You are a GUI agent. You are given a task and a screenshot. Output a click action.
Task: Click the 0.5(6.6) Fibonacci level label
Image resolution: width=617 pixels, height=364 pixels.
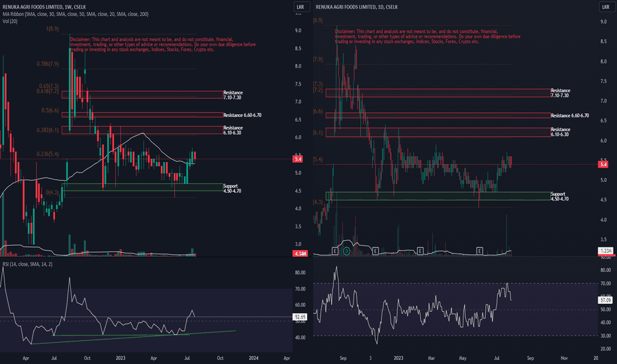tap(50, 111)
